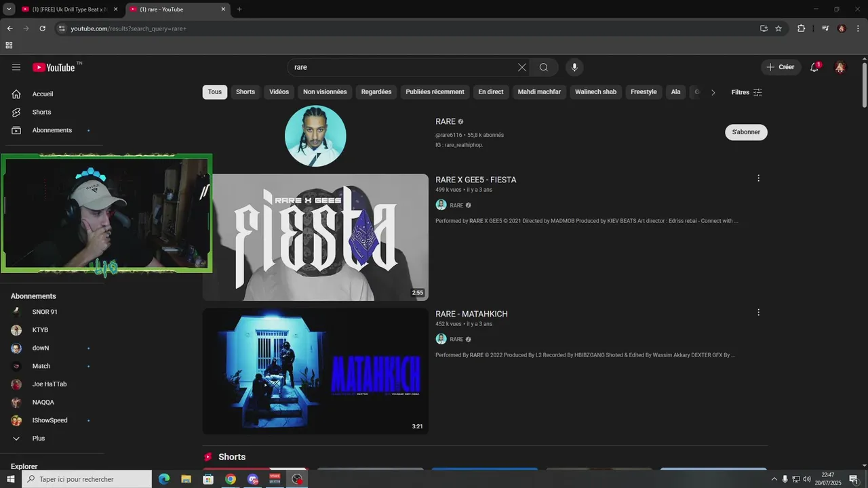The image size is (868, 488).
Task: Open the tab search dropdown arrow
Action: pyautogui.click(x=9, y=9)
